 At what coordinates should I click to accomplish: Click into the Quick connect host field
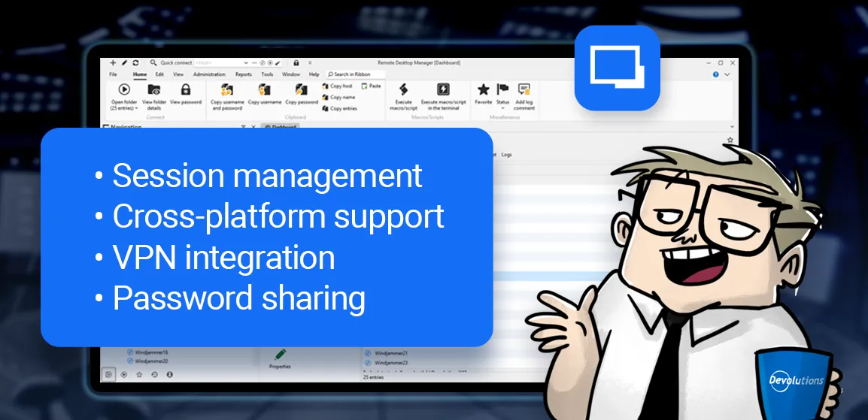coord(218,63)
